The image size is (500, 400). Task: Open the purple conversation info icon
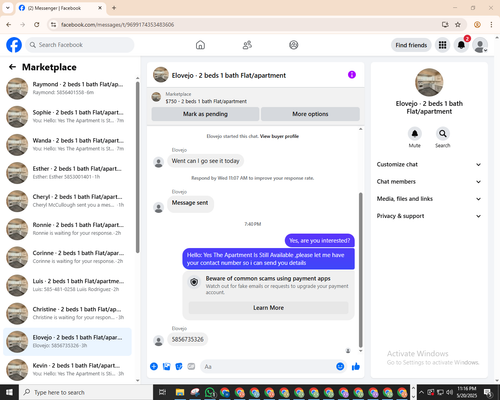pos(352,75)
